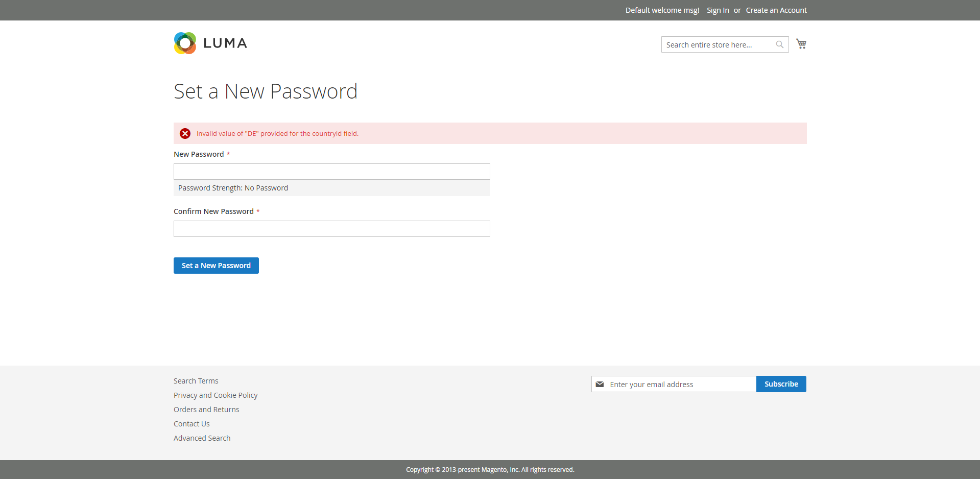
Task: Click the red error icon in alert
Action: (x=185, y=133)
